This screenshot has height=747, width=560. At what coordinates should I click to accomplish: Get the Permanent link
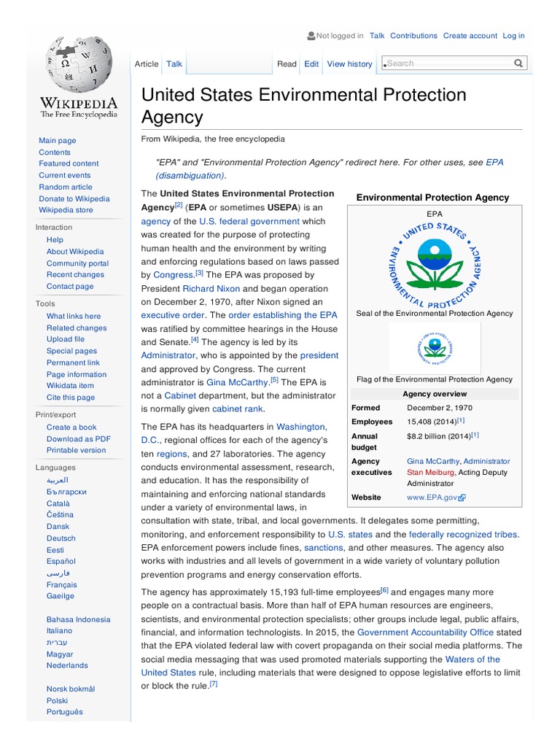click(x=73, y=363)
